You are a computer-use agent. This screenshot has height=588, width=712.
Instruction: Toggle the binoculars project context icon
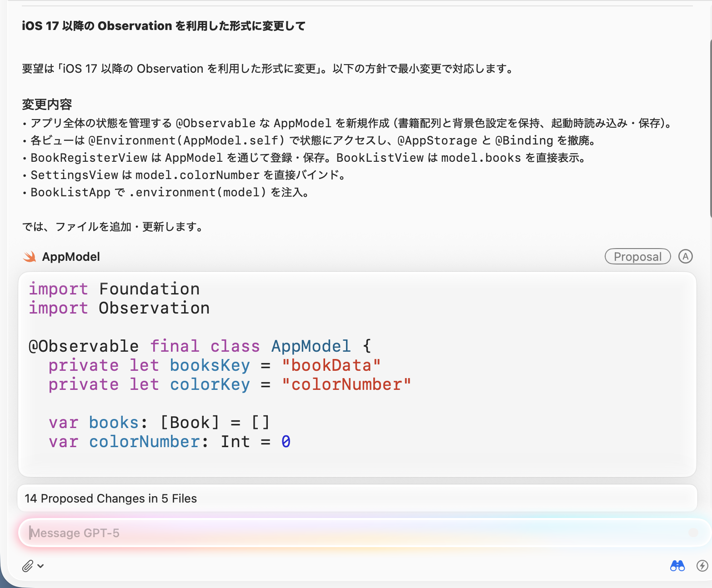coord(677,566)
